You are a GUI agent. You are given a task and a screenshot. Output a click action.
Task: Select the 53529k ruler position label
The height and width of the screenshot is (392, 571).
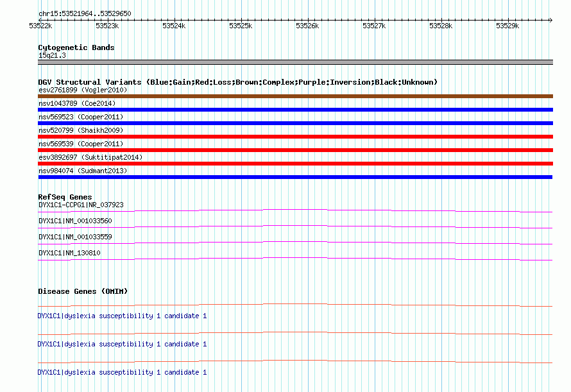click(x=507, y=26)
